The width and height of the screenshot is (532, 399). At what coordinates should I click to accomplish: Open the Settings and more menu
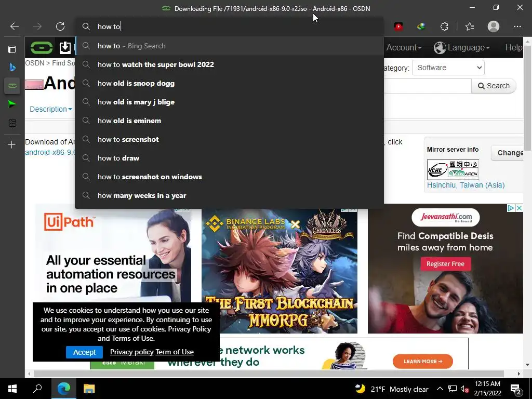point(517,26)
